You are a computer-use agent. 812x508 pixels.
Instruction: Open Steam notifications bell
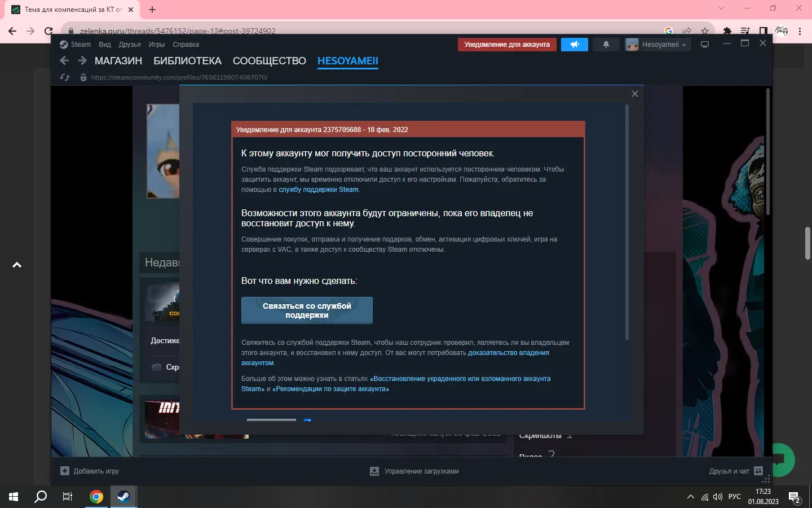pos(606,45)
